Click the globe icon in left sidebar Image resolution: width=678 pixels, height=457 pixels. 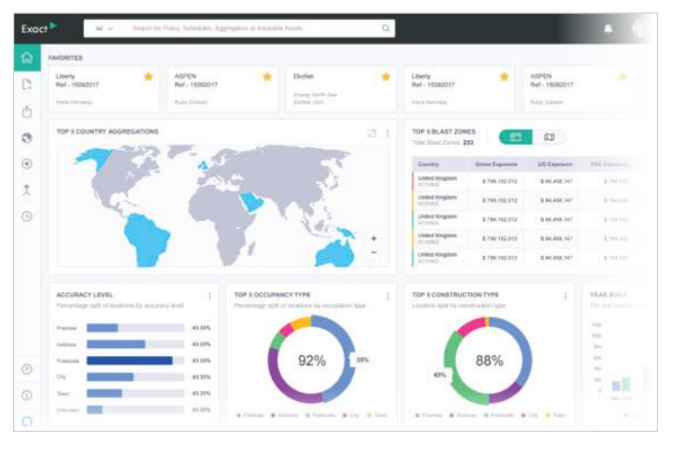click(27, 137)
